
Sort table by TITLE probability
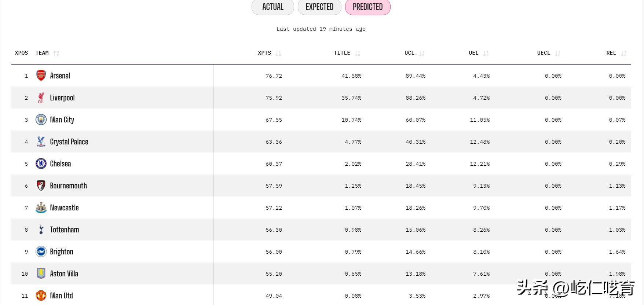[357, 53]
